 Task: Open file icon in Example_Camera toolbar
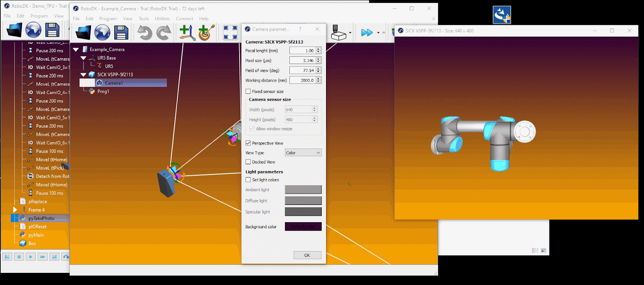(83, 33)
